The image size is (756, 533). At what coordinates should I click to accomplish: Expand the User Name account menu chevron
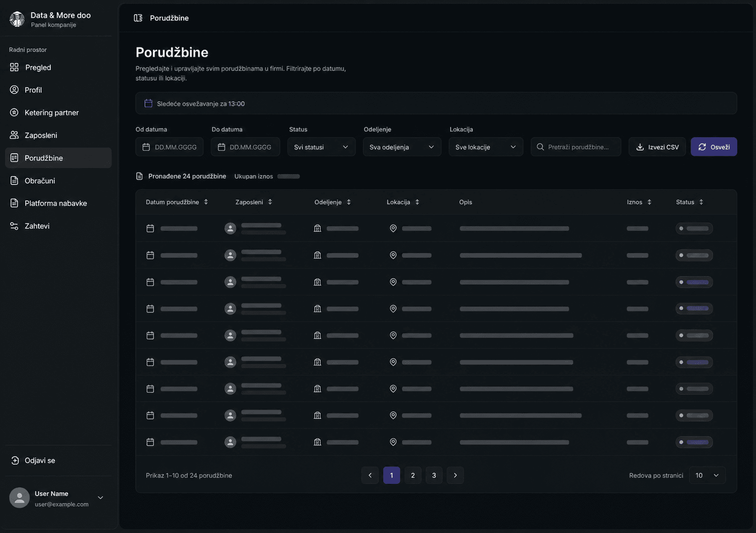[x=100, y=498]
